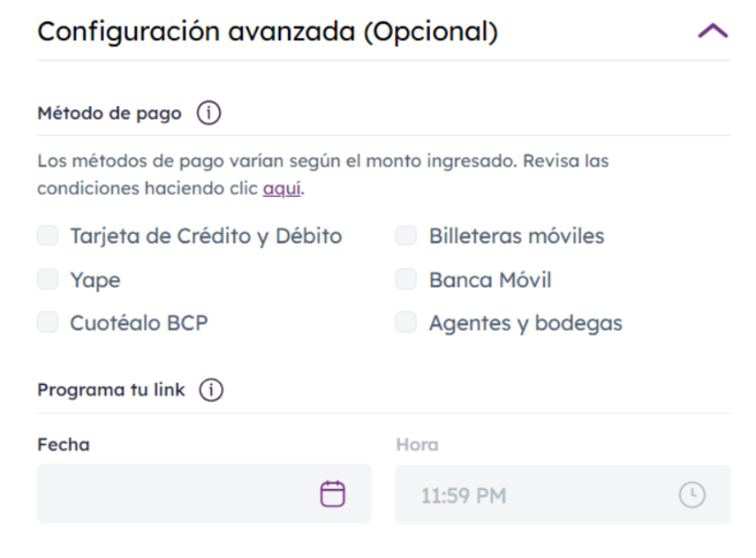Open the conditions link "aquí"

(x=282, y=189)
